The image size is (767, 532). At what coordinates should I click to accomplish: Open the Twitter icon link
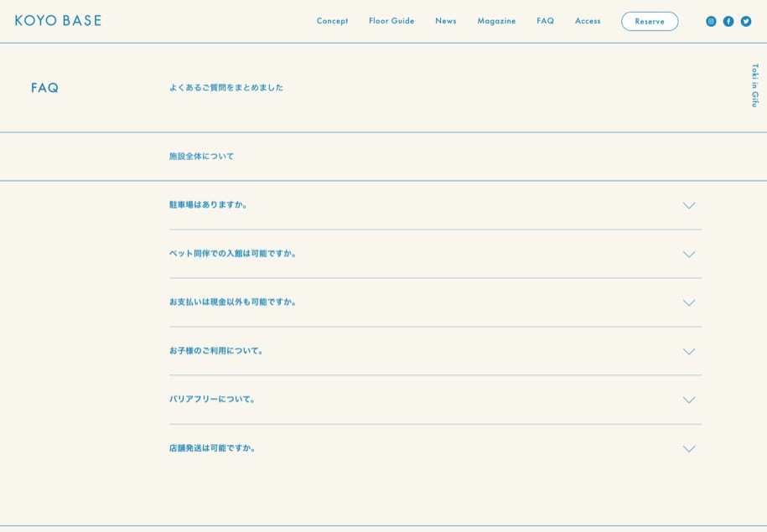745,21
